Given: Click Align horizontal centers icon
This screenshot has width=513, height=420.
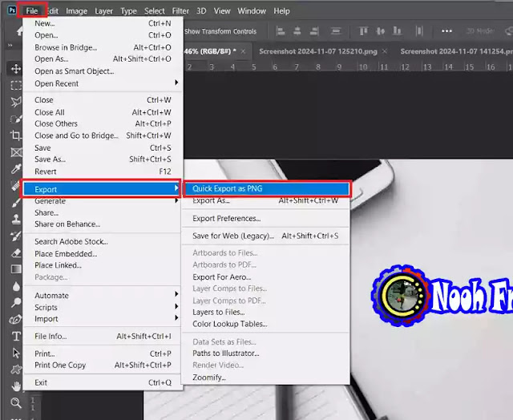Looking at the screenshot, I should pyautogui.click(x=297, y=31).
